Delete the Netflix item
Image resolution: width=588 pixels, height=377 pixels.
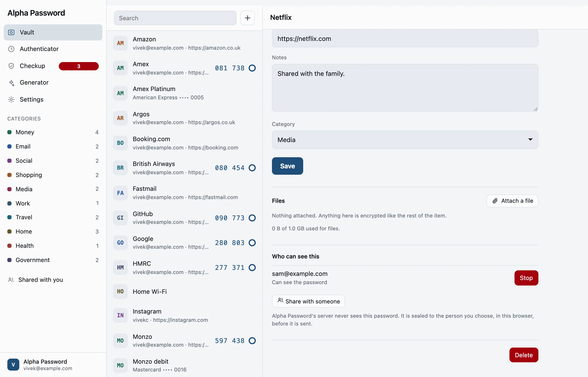[524, 355]
